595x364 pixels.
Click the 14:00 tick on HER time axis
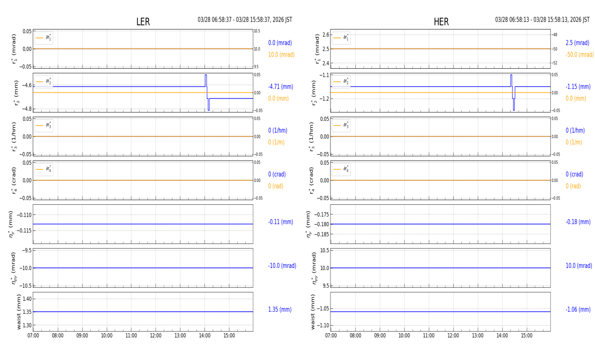point(502,336)
